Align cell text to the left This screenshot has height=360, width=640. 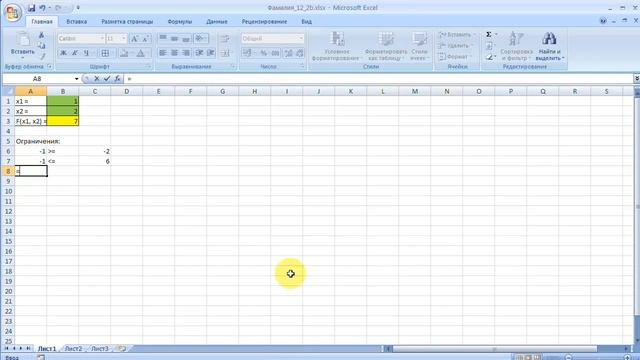[163, 53]
